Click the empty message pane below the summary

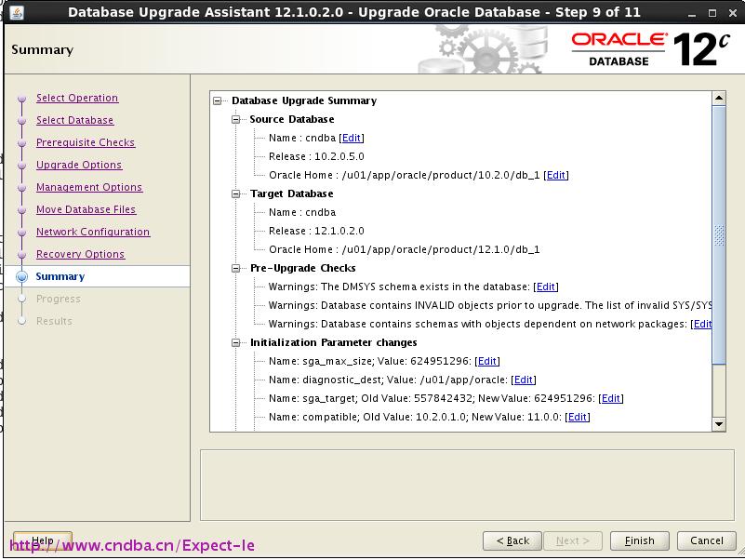(x=467, y=485)
